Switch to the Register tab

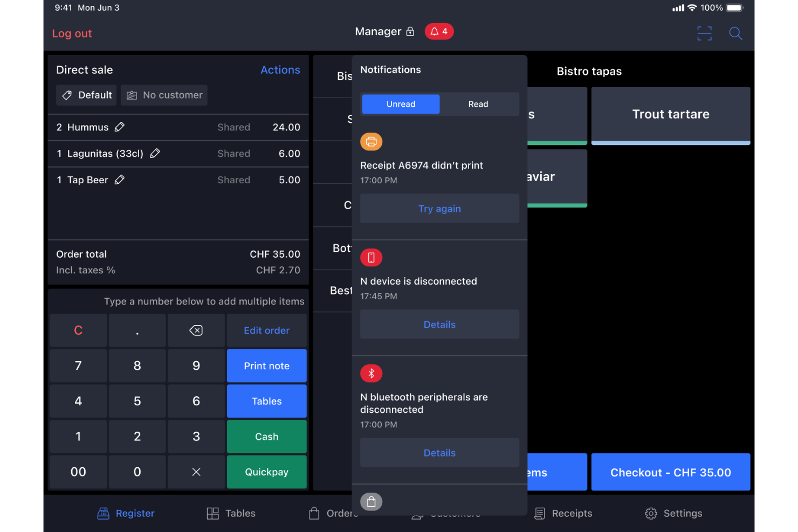pyautogui.click(x=126, y=513)
